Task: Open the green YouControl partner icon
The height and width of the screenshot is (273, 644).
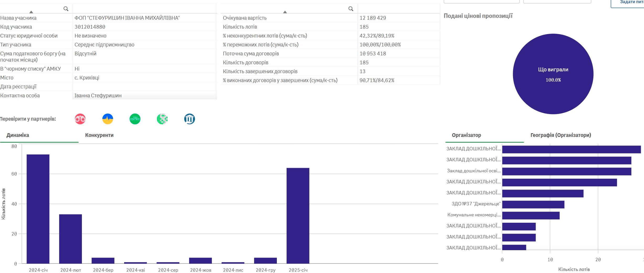Action: pos(135,119)
